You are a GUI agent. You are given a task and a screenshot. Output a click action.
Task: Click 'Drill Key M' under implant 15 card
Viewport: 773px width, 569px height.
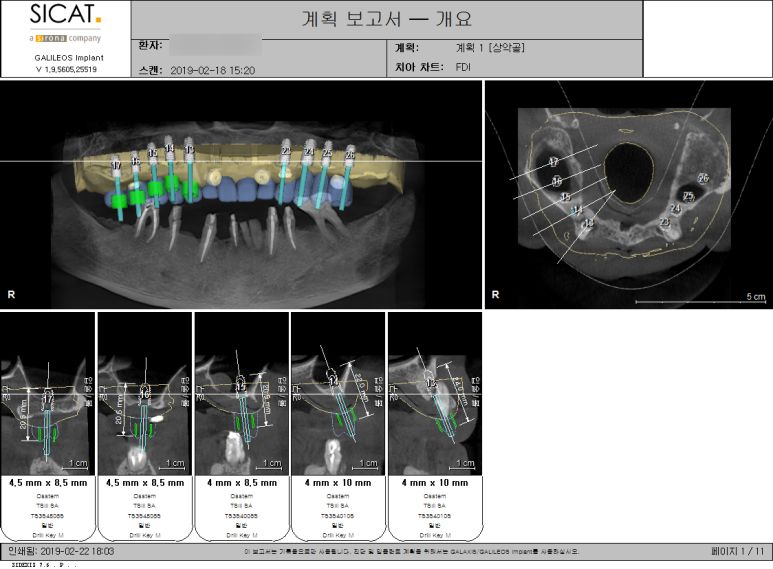point(242,535)
